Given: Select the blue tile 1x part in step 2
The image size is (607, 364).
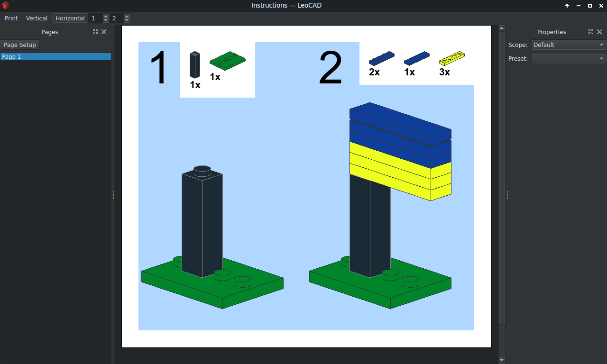Looking at the screenshot, I should click(417, 58).
